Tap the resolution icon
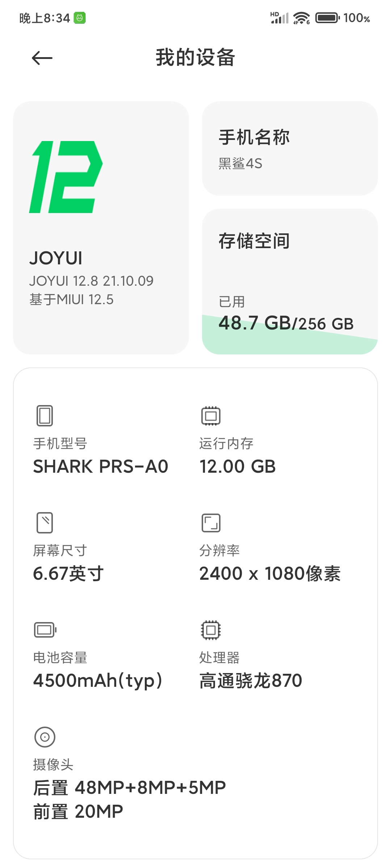This screenshot has width=391, height=868. (211, 523)
